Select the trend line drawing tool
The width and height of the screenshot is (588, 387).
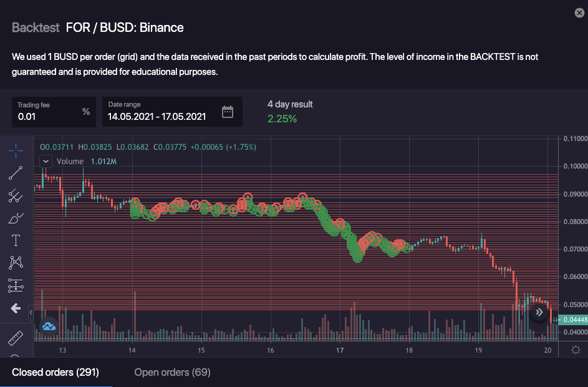tap(16, 174)
